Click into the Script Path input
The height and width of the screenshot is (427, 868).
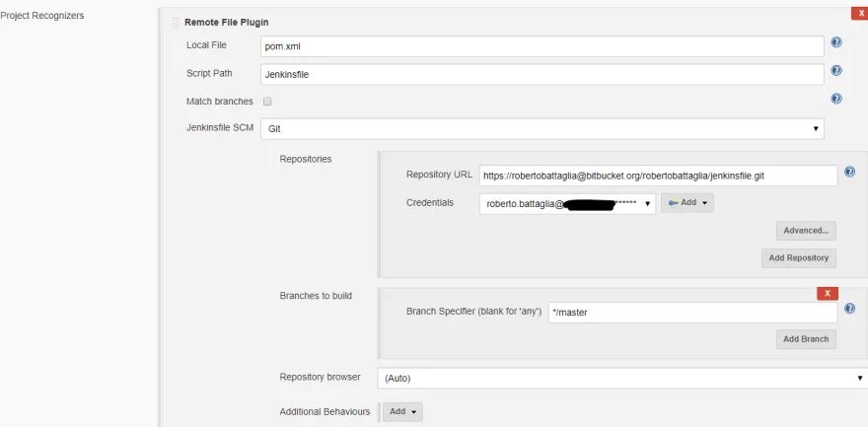[542, 74]
